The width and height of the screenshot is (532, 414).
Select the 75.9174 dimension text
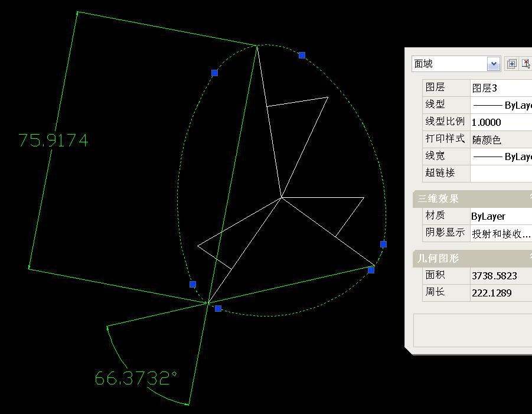tap(53, 140)
